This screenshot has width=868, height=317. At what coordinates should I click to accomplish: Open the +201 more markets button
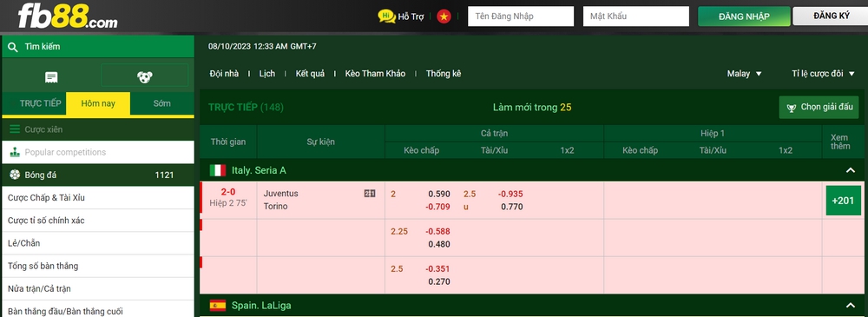[843, 200]
